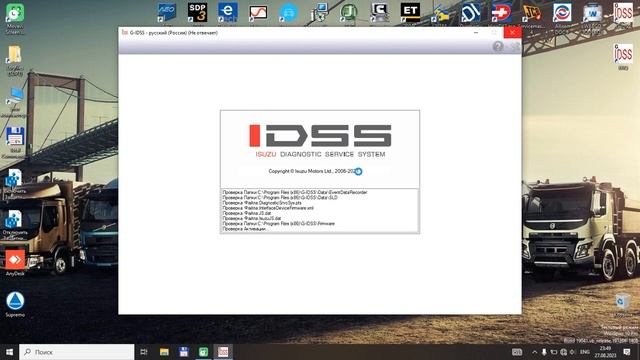640x360 pixels.
Task: Open the SDP3 desktop shortcut
Action: (197, 12)
